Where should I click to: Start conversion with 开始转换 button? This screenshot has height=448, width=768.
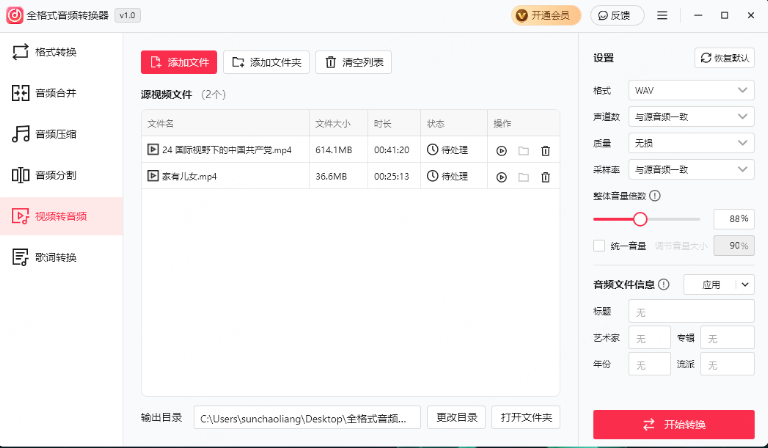[x=673, y=424]
